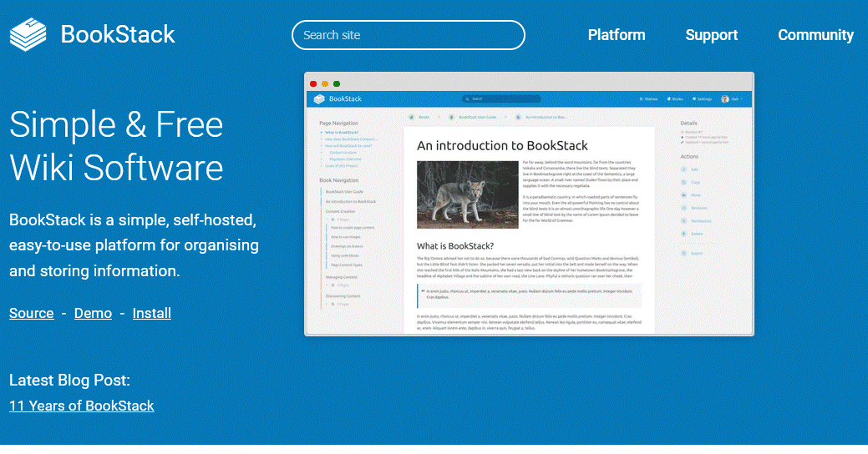The width and height of the screenshot is (868, 454).
Task: Open the Demo link
Action: [93, 313]
